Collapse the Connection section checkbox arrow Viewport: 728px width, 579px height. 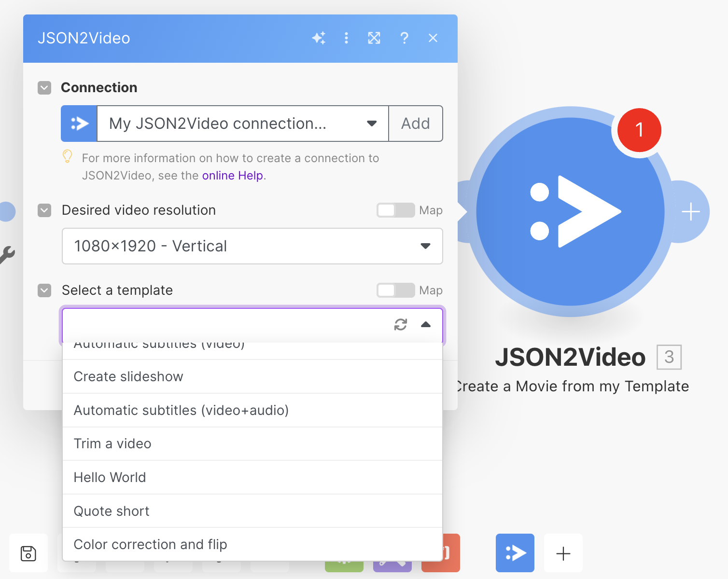coord(44,88)
